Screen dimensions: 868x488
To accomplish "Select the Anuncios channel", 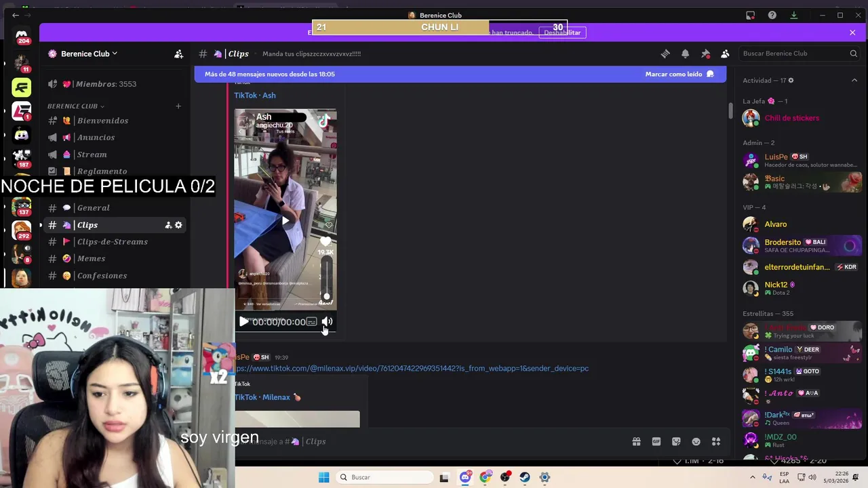I will [x=115, y=138].
